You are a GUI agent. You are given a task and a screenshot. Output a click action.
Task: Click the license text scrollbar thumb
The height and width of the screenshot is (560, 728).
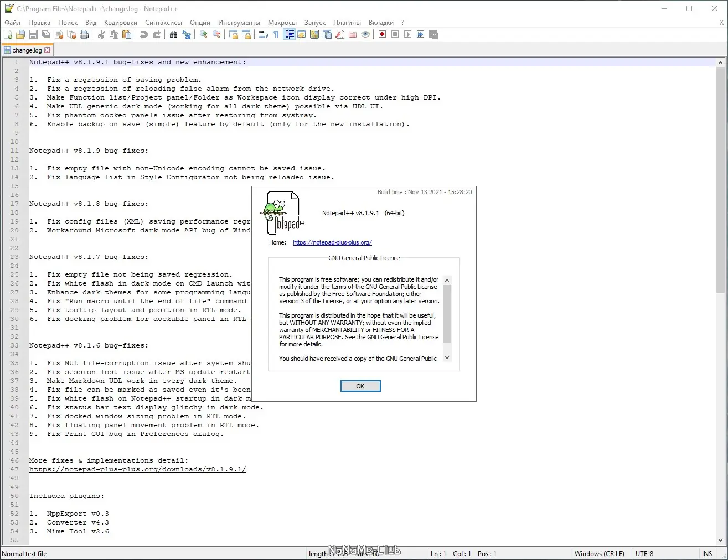pos(447,313)
